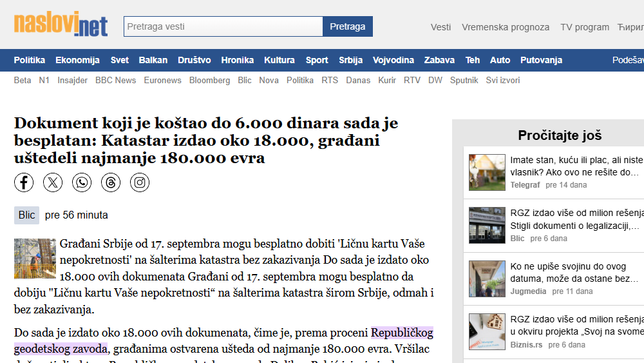Screen dimensions: 644x363
Task: Open Svi izvori all sources link
Action: click(x=503, y=80)
